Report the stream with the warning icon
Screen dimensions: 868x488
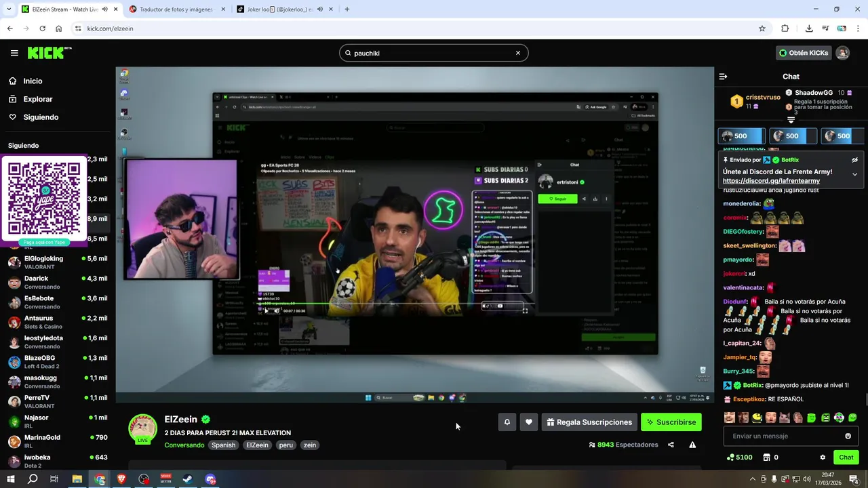tap(692, 445)
